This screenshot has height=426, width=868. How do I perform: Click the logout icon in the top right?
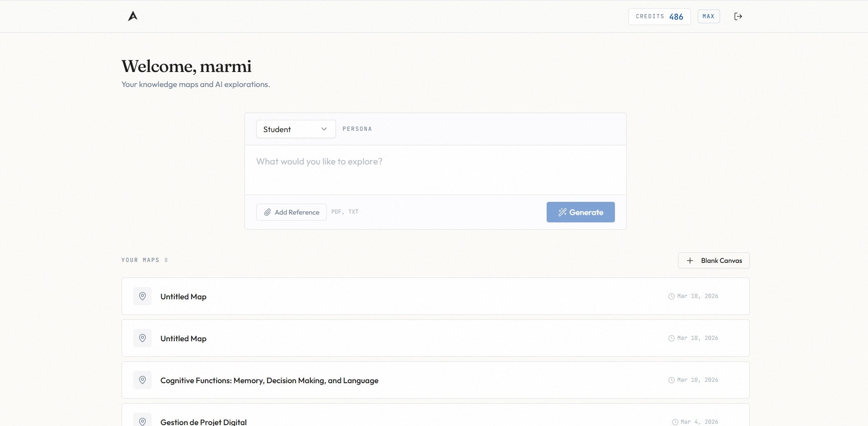click(738, 16)
